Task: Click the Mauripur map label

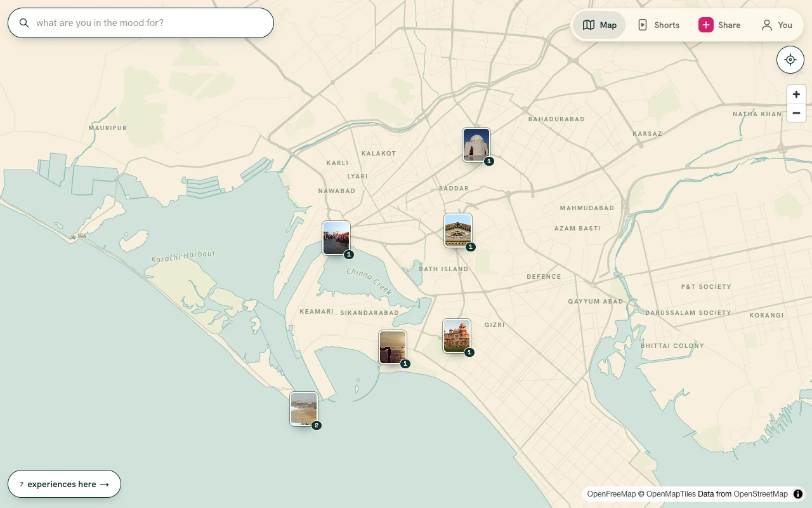Action: (x=108, y=128)
